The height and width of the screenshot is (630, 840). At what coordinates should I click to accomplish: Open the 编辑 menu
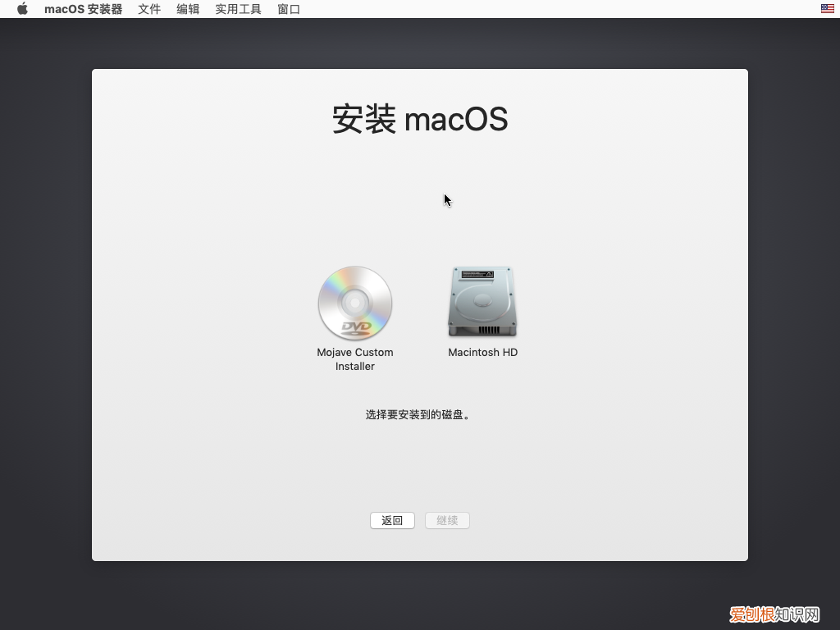click(x=188, y=9)
